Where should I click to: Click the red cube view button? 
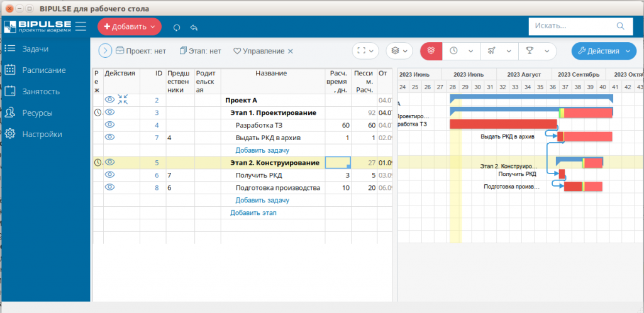431,51
